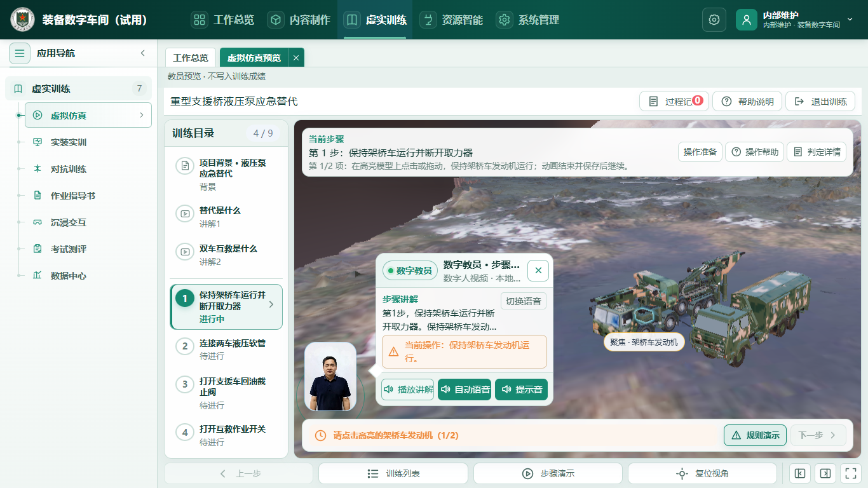The height and width of the screenshot is (488, 868).
Task: Close the 数字教员 popup panel
Action: click(x=538, y=271)
